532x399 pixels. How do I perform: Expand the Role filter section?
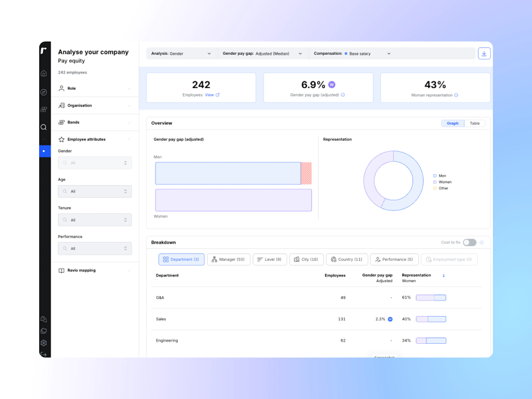point(95,88)
